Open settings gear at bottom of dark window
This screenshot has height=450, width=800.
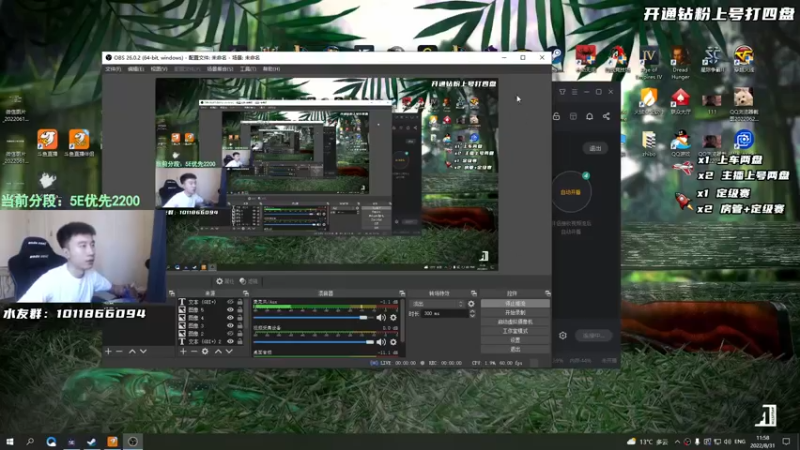[x=563, y=335]
